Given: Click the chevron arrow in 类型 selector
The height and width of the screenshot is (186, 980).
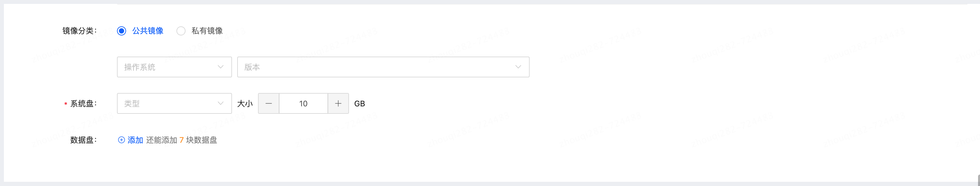Looking at the screenshot, I should click(x=220, y=103).
